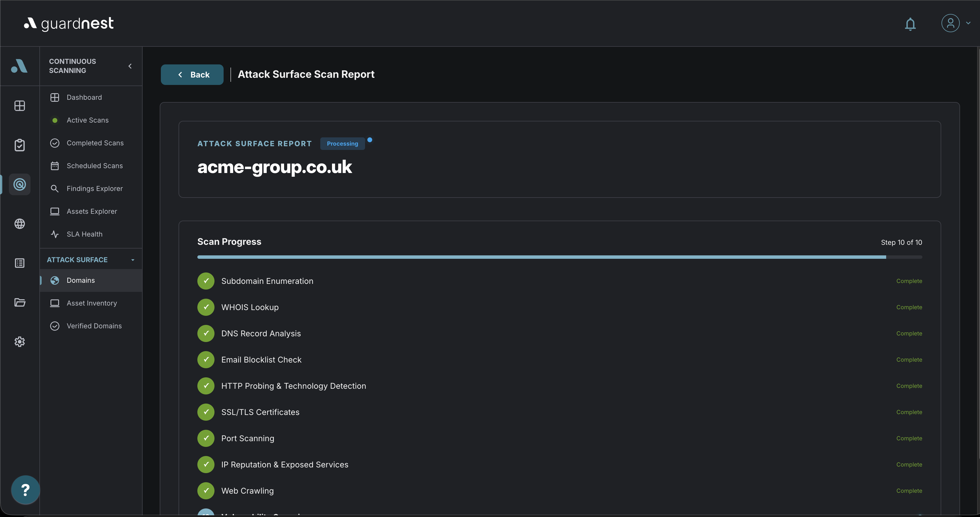
Task: Click the DNS Record Analysis check icon
Action: pyautogui.click(x=206, y=333)
